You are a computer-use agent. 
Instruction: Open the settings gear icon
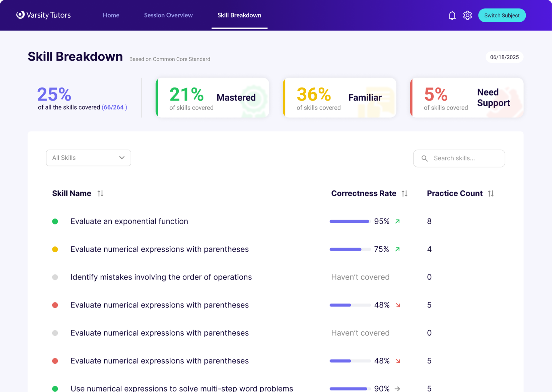467,15
